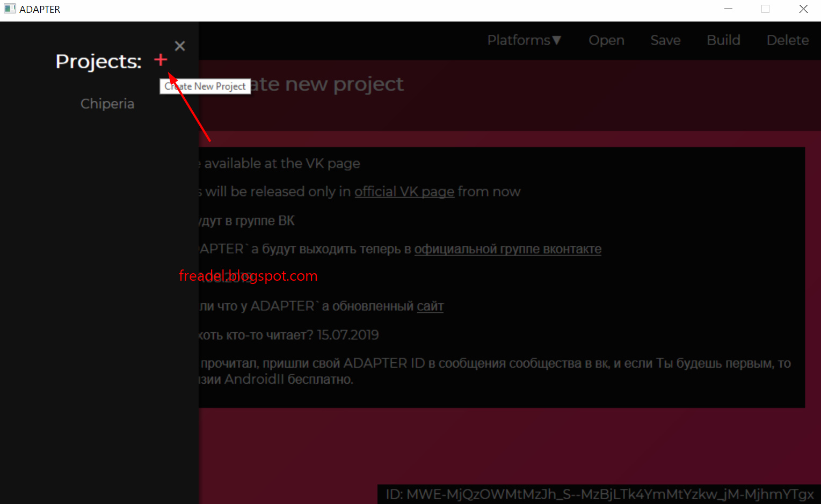Screen dimensions: 821x504
Task: Click the text mentioning 15.07.2019
Action: coord(288,335)
